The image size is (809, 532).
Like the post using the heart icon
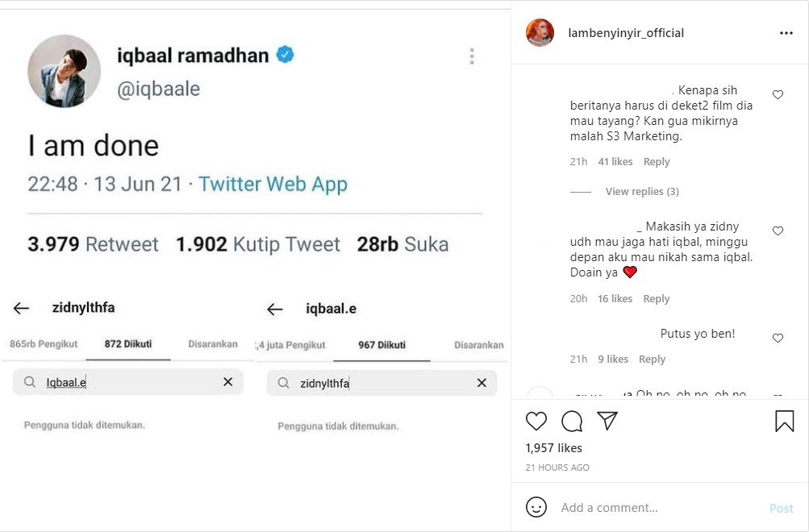coord(536,421)
